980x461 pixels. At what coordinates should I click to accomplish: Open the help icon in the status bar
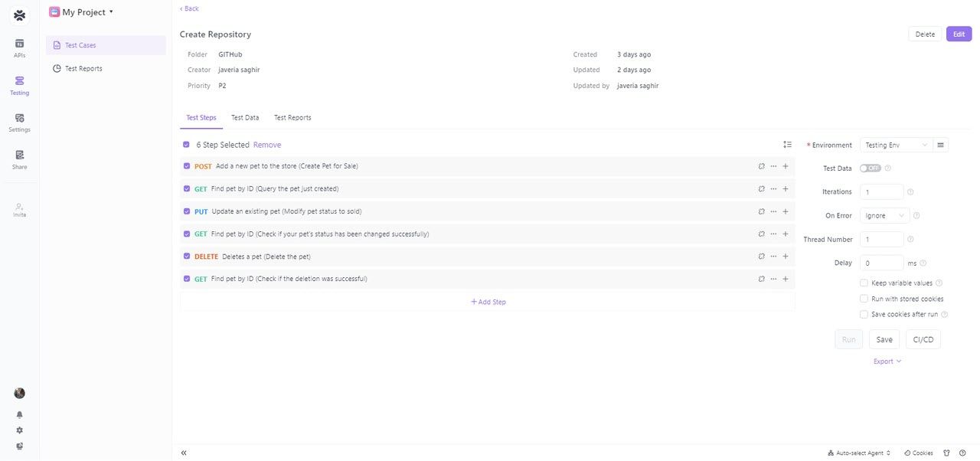click(x=962, y=453)
